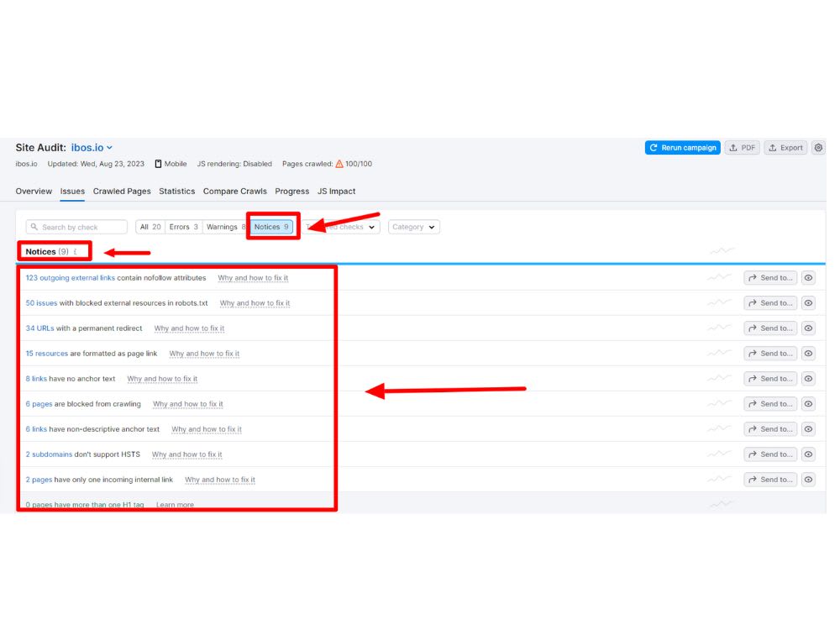The height and width of the screenshot is (630, 840).
Task: Focus the Search by check field
Action: [x=76, y=227]
